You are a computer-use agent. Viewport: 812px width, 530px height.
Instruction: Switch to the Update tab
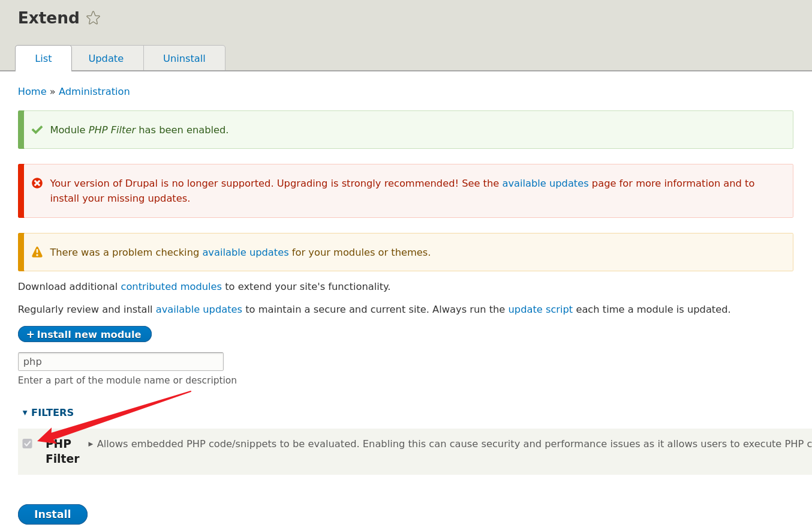[106, 58]
